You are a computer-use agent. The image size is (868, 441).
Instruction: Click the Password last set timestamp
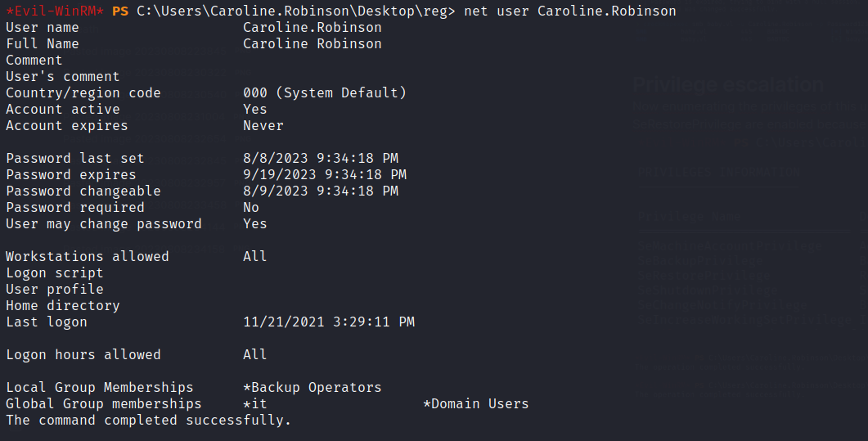tap(320, 159)
